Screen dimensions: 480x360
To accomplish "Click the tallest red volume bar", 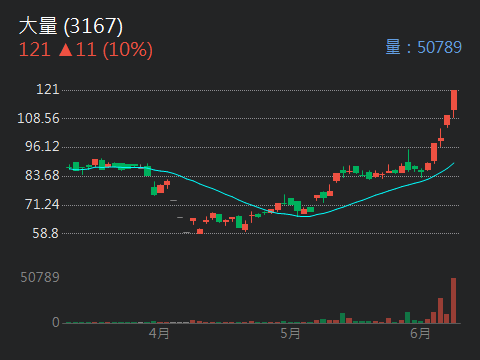I will 453,301.
